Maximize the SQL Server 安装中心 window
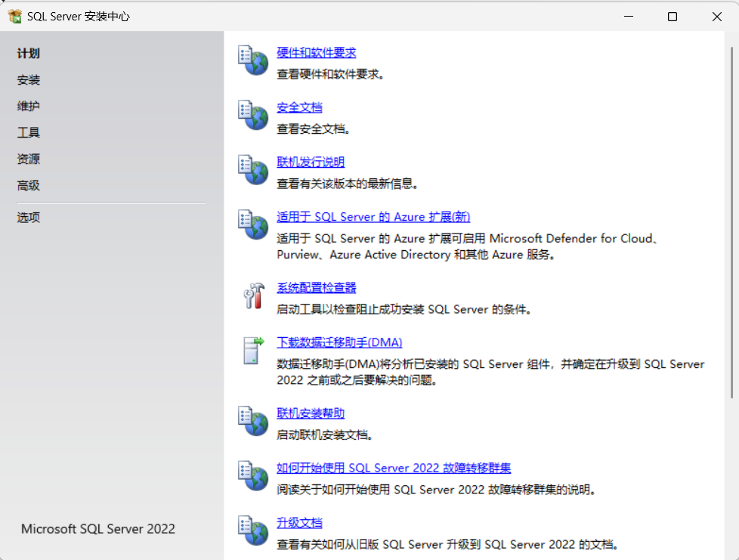 (673, 17)
